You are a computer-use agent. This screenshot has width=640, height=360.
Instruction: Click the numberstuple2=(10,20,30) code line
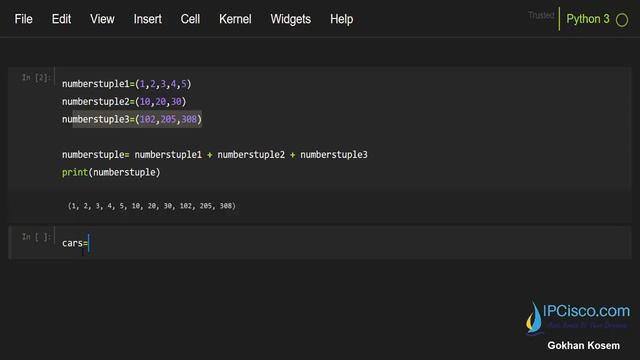click(124, 102)
